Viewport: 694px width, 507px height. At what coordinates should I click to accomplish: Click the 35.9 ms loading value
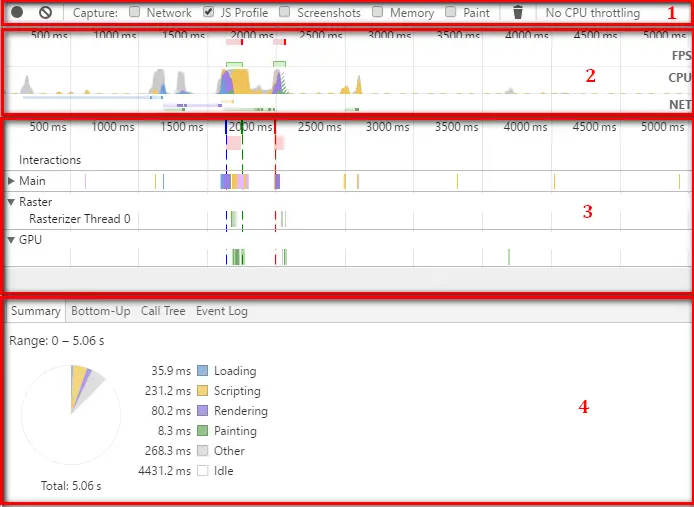pyautogui.click(x=171, y=371)
